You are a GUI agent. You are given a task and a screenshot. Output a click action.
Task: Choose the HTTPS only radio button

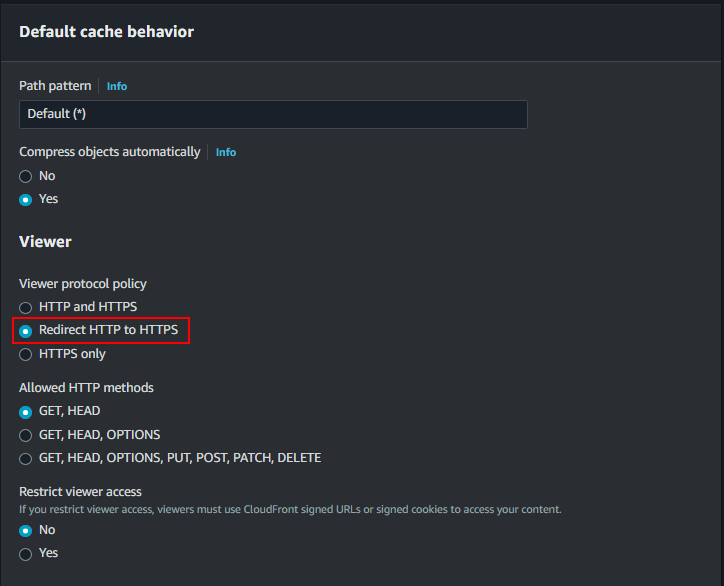click(x=26, y=354)
